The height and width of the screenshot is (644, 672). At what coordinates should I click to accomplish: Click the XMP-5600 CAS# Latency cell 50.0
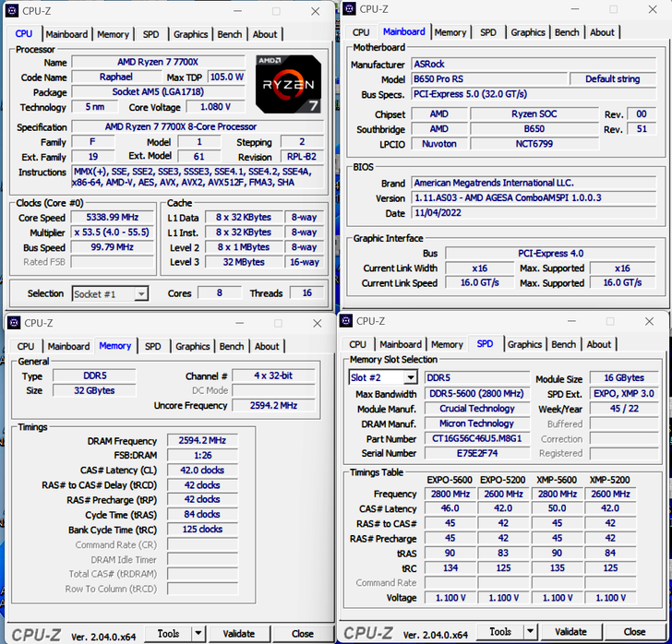coord(557,508)
